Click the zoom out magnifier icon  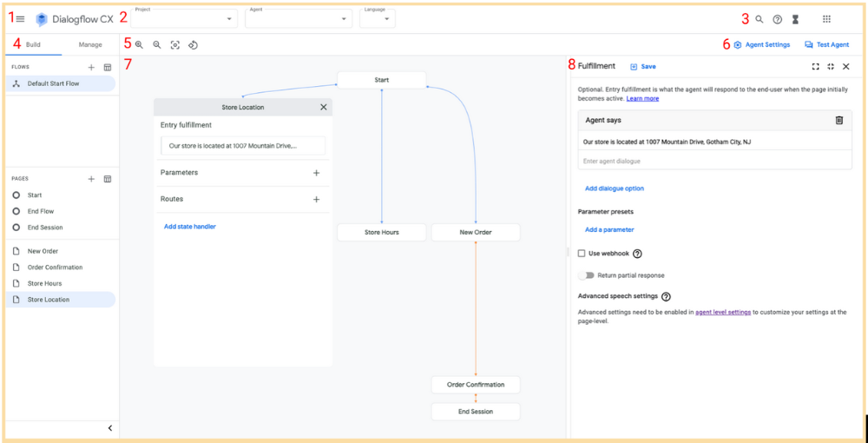pos(157,44)
